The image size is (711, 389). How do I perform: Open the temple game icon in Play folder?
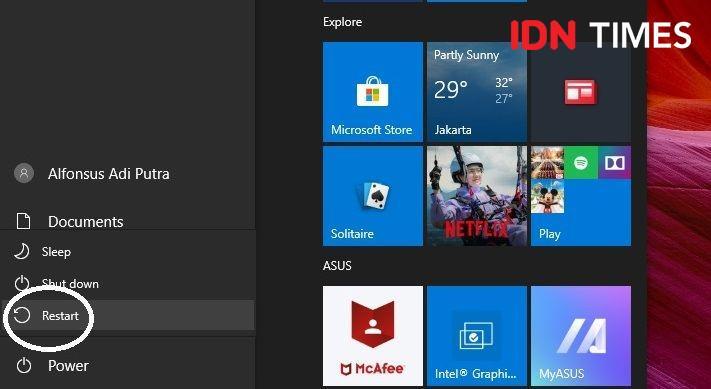[x=547, y=163]
